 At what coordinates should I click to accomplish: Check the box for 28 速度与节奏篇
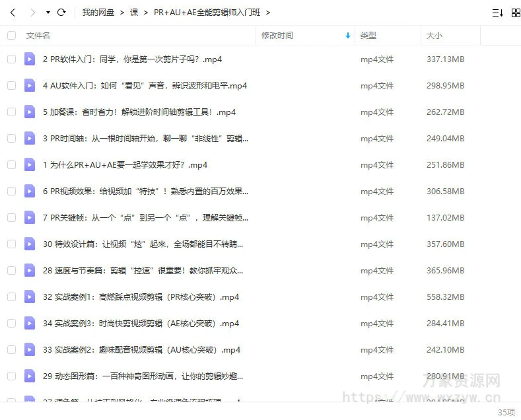coord(12,271)
